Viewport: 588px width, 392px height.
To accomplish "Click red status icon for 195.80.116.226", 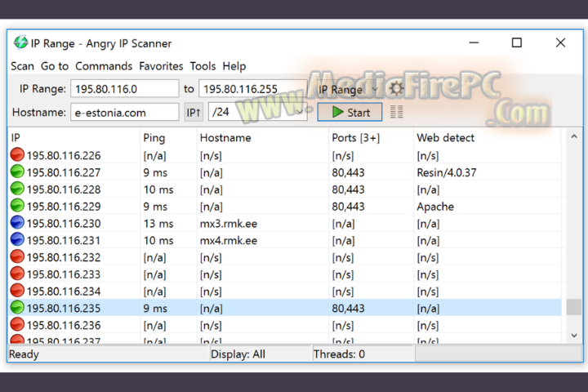I will point(17,154).
